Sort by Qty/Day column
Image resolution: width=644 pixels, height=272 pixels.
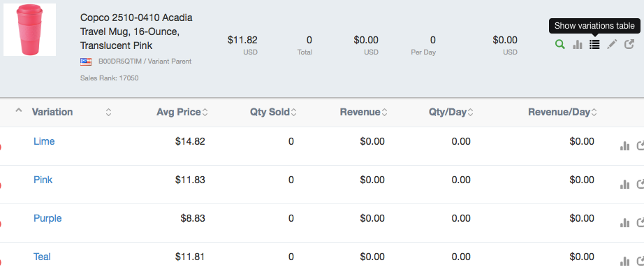coord(470,112)
